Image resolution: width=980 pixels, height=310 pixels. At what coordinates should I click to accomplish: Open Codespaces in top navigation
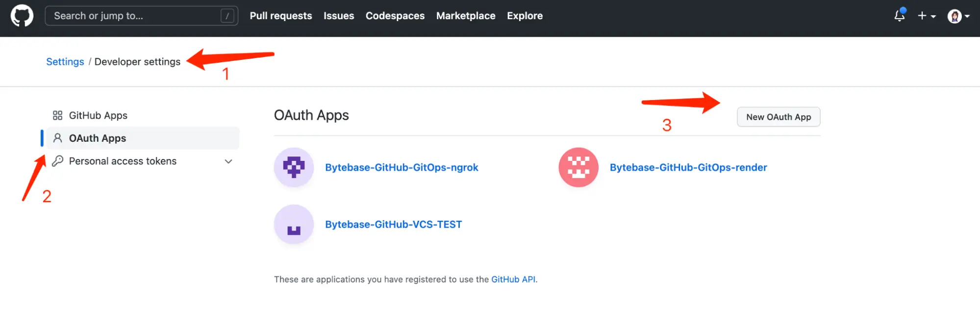pos(395,16)
